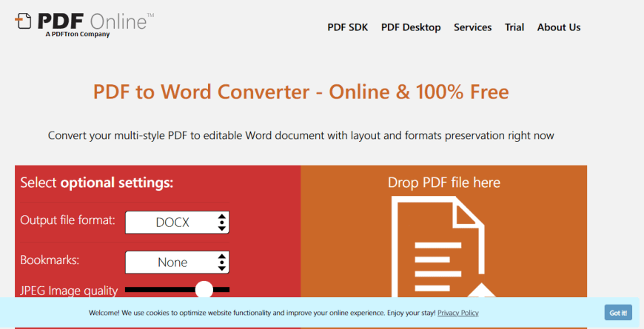Click the document upload icon in drop area

coord(443,246)
